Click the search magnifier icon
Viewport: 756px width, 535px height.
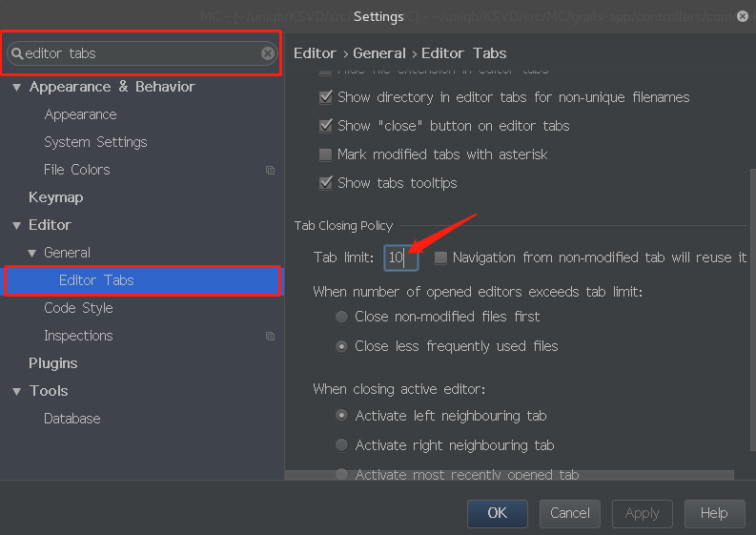tap(17, 53)
